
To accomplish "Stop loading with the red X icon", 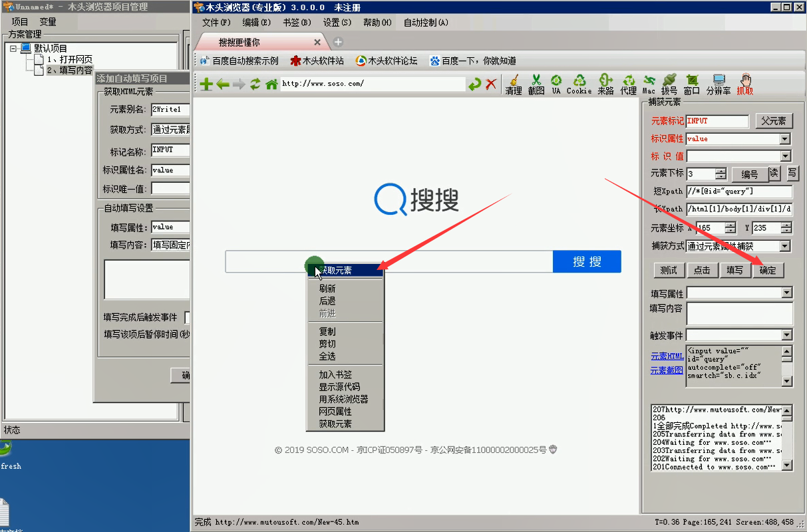I will (x=491, y=84).
